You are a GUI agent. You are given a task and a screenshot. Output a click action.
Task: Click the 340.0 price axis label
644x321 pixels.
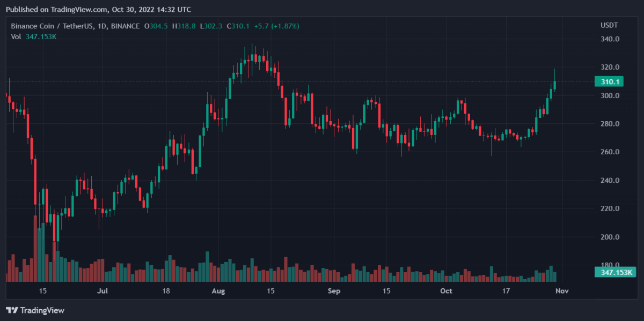pos(611,39)
